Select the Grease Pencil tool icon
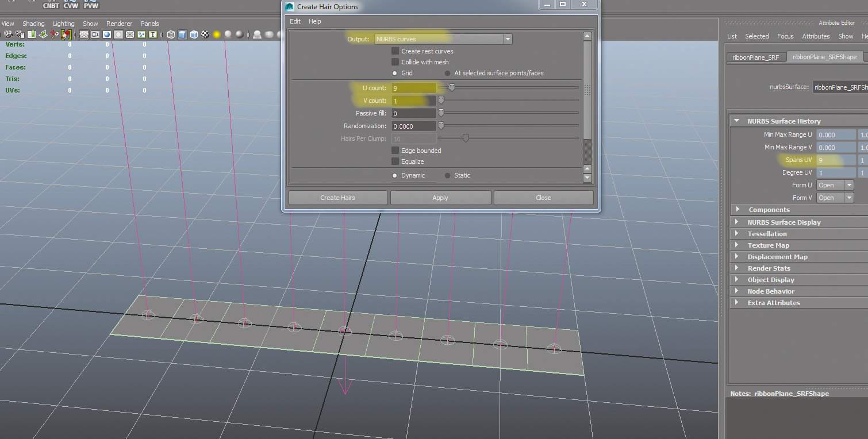The width and height of the screenshot is (868, 439). (66, 34)
